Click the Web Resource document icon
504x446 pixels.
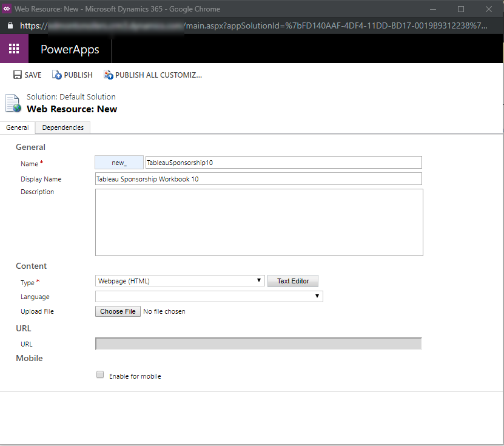13,103
